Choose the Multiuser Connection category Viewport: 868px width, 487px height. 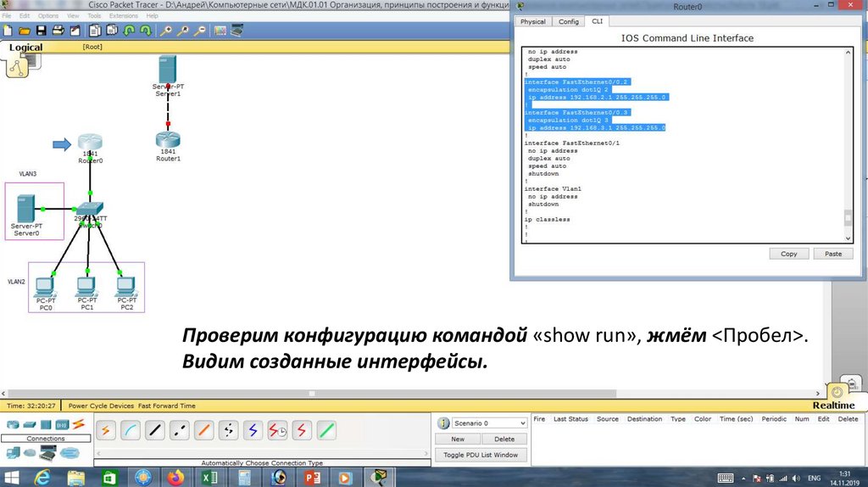pyautogui.click(x=70, y=453)
